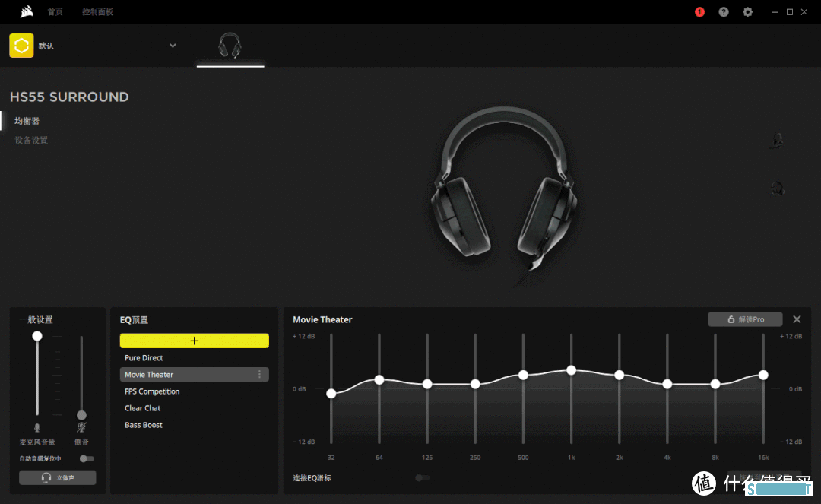Image resolution: width=821 pixels, height=504 pixels.
Task: Click the 8k EQ slider handle
Action: pyautogui.click(x=715, y=384)
